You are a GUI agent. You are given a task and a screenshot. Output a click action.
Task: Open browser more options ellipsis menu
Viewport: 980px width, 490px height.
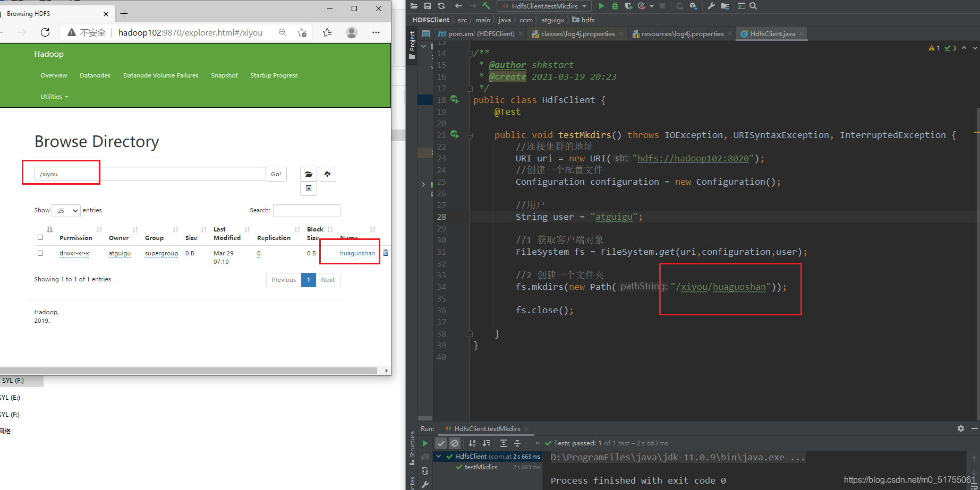click(376, 32)
